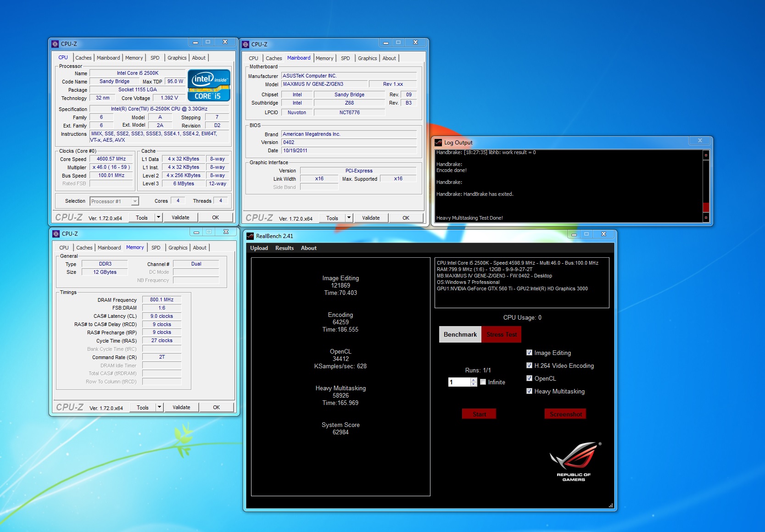Minimize the top-left CPU-Z CPU window
The image size is (765, 532).
(195, 42)
